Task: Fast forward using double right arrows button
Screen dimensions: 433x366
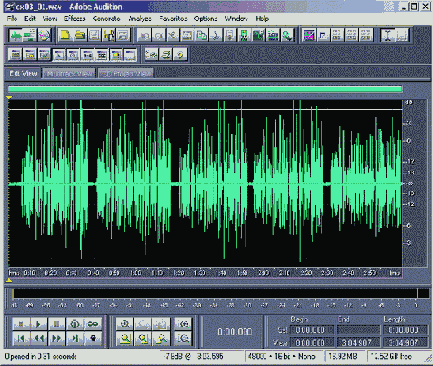Action: [x=57, y=338]
